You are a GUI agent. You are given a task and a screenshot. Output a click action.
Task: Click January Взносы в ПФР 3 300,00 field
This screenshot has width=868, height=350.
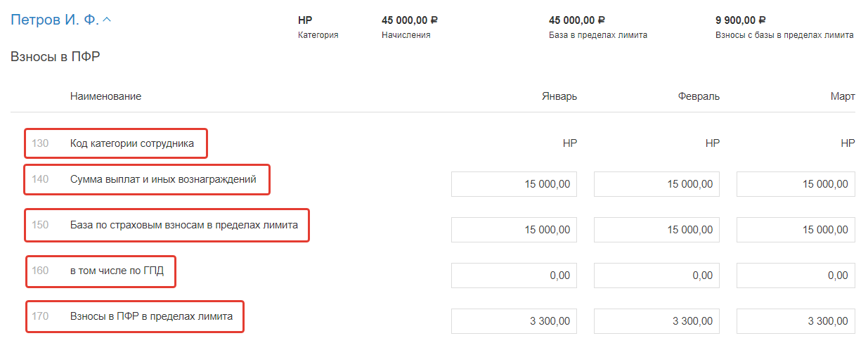click(x=514, y=321)
